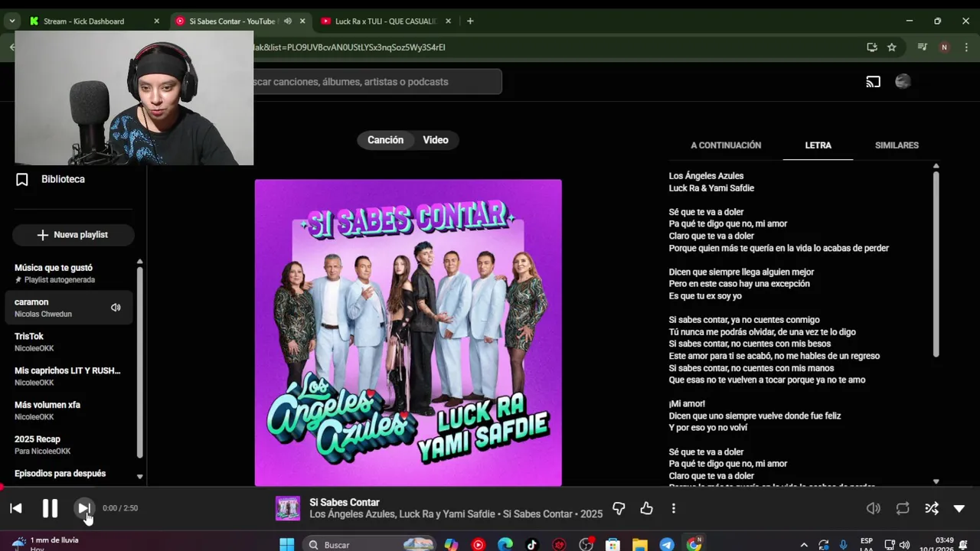Select the LETRA tab
The height and width of the screenshot is (551, 980).
click(x=818, y=145)
